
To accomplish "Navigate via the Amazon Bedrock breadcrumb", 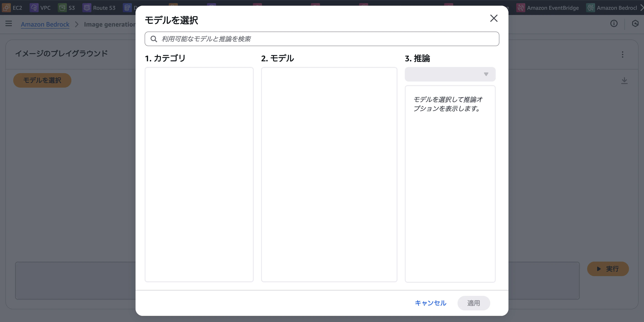I will pyautogui.click(x=45, y=24).
